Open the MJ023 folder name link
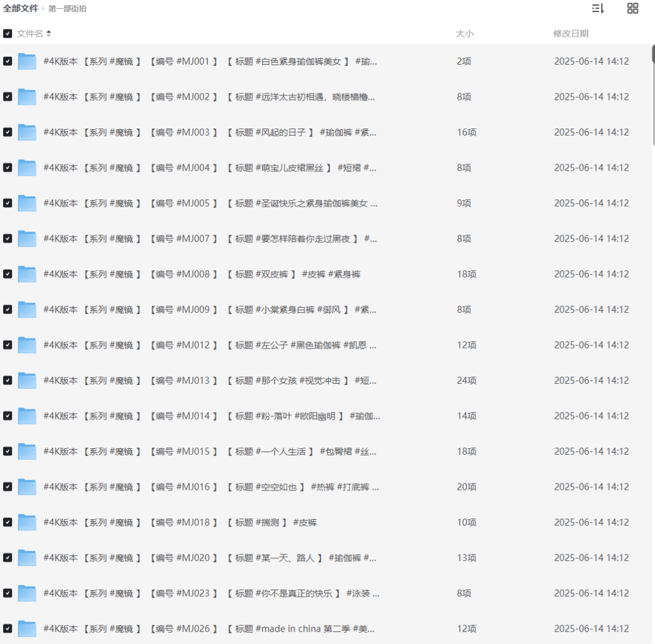 pyautogui.click(x=211, y=593)
